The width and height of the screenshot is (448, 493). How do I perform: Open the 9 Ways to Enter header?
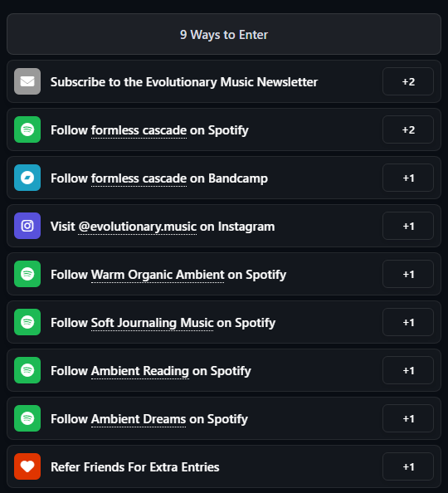click(224, 34)
